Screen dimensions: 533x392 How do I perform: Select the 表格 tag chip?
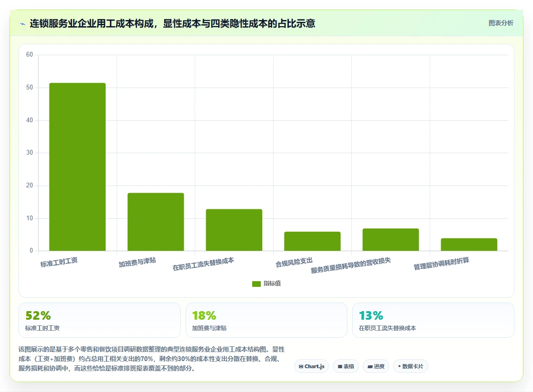pos(345,366)
